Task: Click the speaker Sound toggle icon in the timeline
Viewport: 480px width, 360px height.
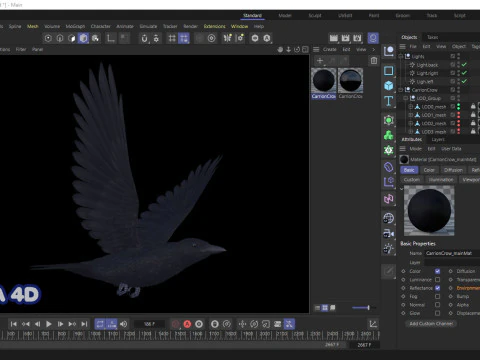Action: click(x=124, y=324)
